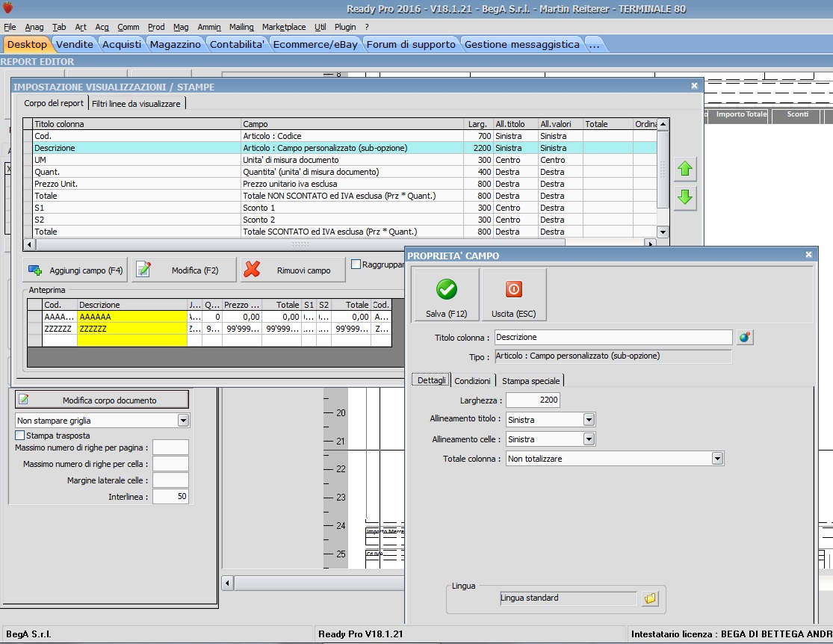Expand the Totale colonna dropdown
The width and height of the screenshot is (833, 644).
tap(717, 459)
